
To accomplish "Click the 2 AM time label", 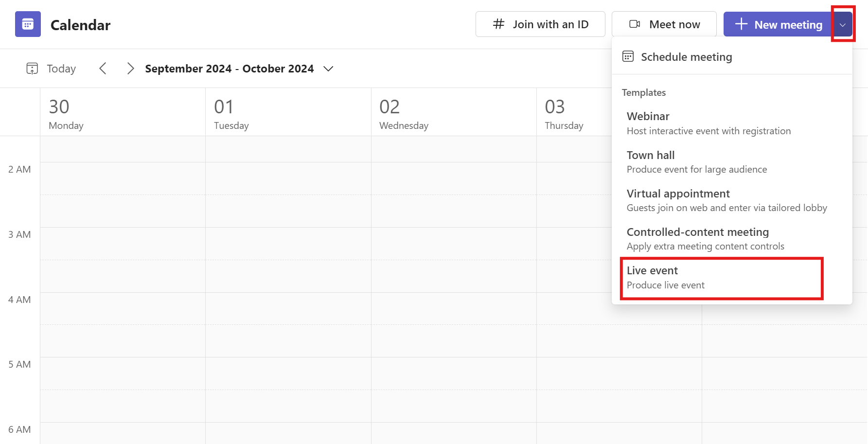I will 19,169.
